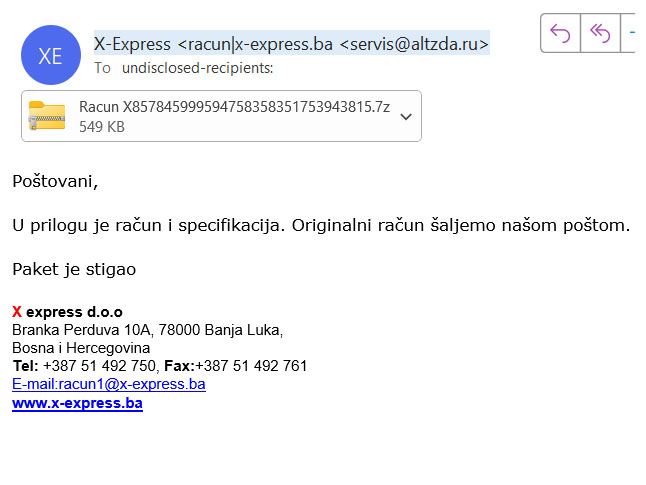Image resolution: width=646 pixels, height=485 pixels.
Task: Click the zip folder attachment icon
Action: [47, 116]
